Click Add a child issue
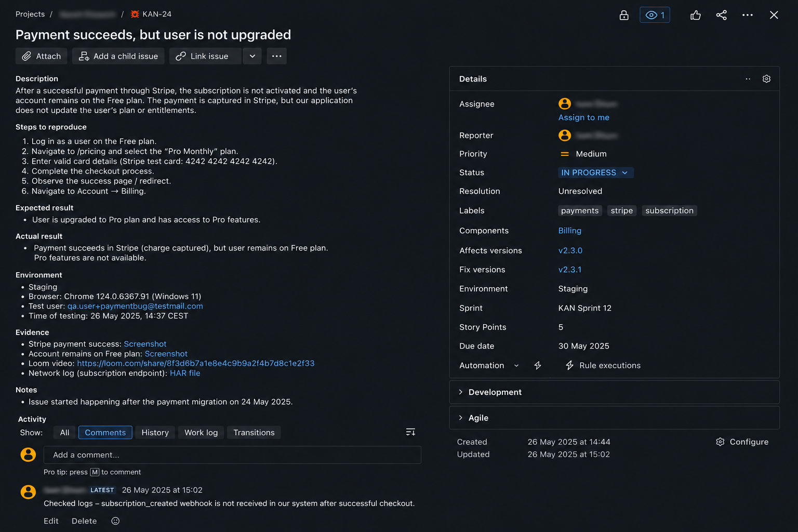Image resolution: width=798 pixels, height=532 pixels. [118, 56]
